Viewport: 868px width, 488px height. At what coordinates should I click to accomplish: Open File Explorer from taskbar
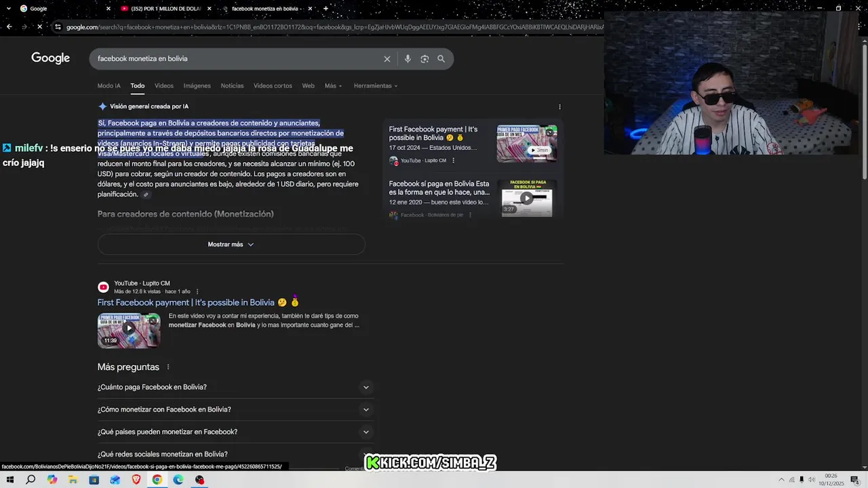pos(73,480)
